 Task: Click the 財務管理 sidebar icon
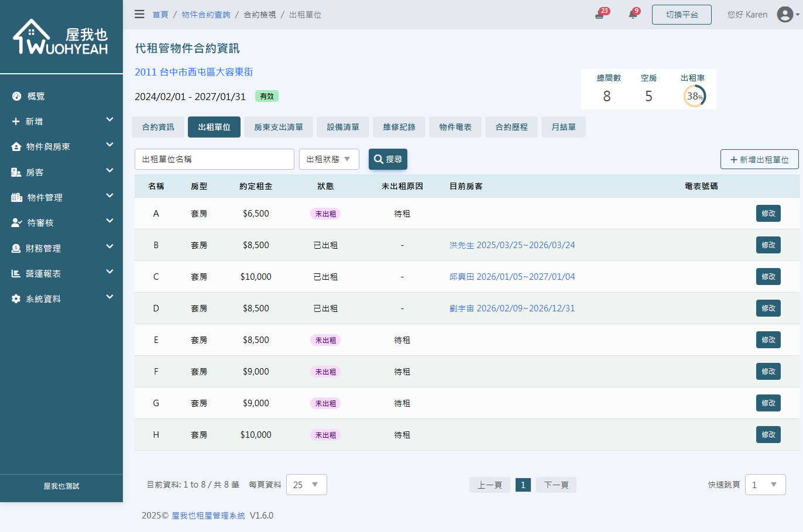(x=16, y=248)
